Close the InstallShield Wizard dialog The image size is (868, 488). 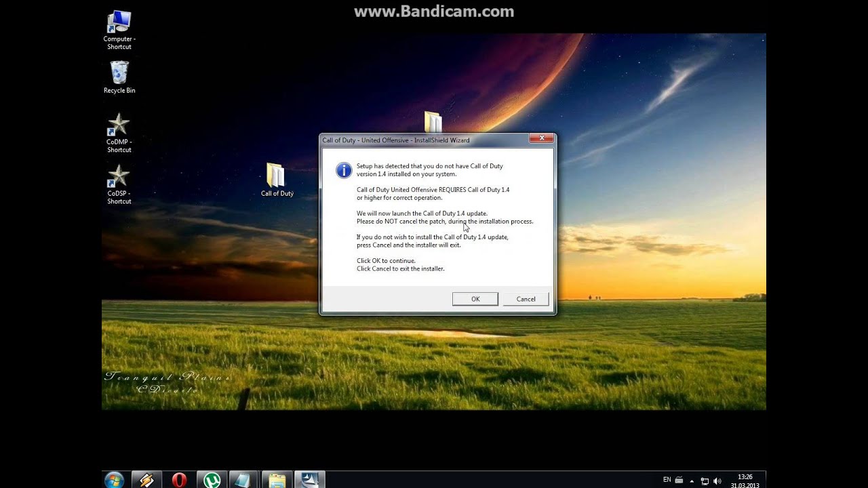point(541,138)
